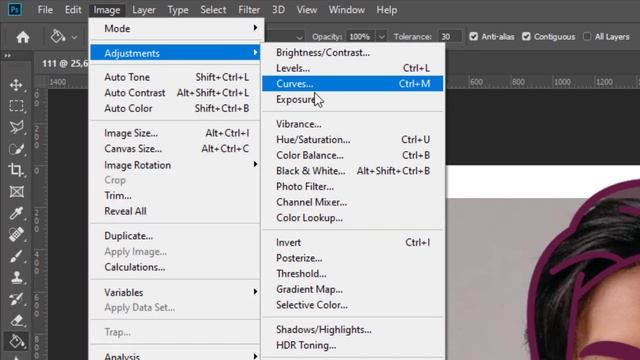Select the Eyedropper tool
640x360 pixels.
tap(16, 213)
